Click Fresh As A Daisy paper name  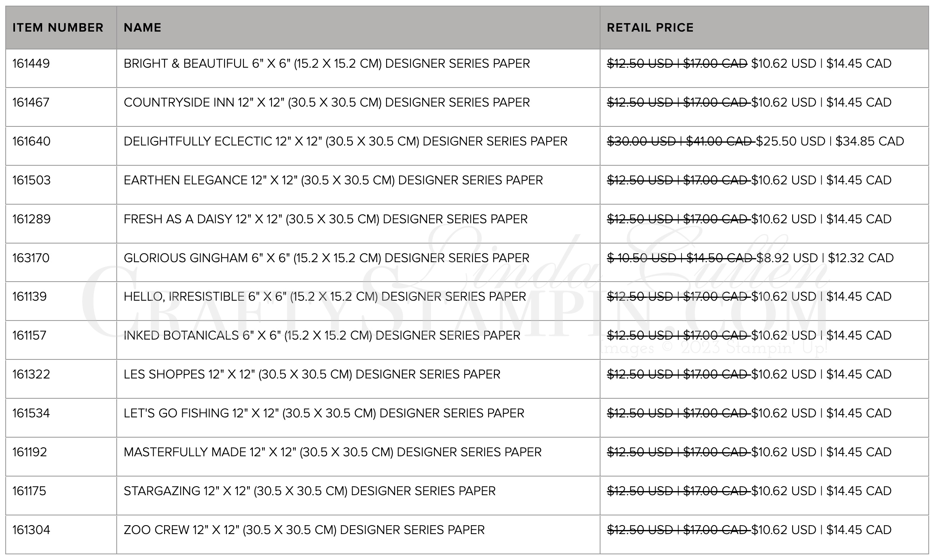click(325, 219)
